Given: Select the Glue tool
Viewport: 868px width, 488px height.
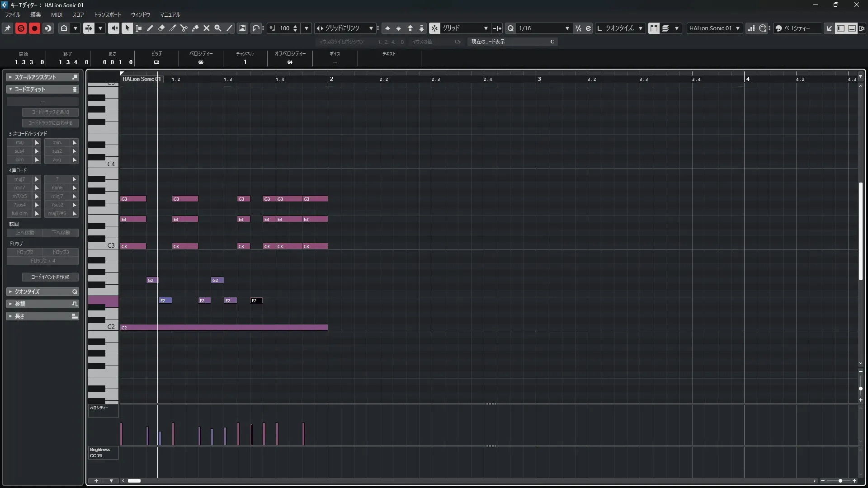Looking at the screenshot, I should coord(195,28).
